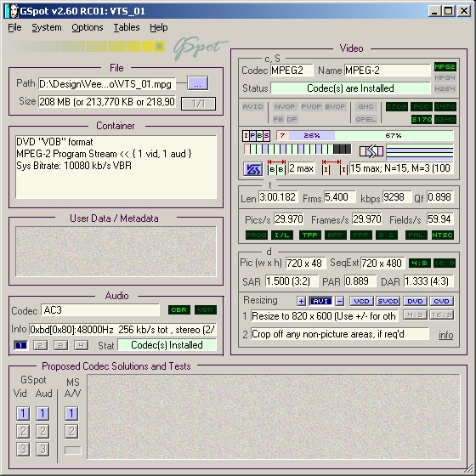Click the H264 codec indicator

445,89
